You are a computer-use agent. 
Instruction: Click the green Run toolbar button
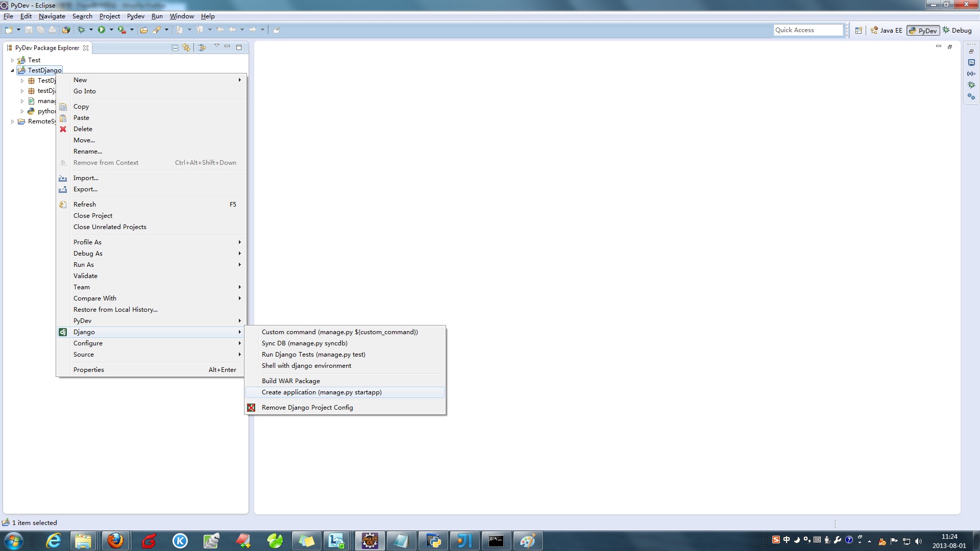click(102, 30)
